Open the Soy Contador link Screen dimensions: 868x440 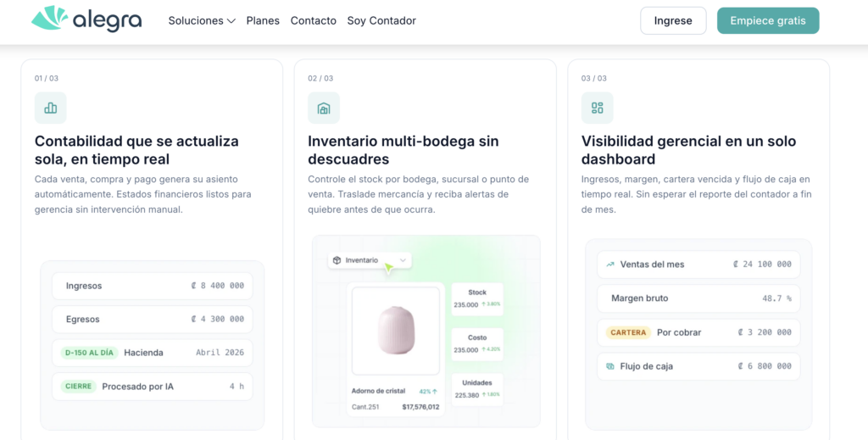[x=381, y=20]
